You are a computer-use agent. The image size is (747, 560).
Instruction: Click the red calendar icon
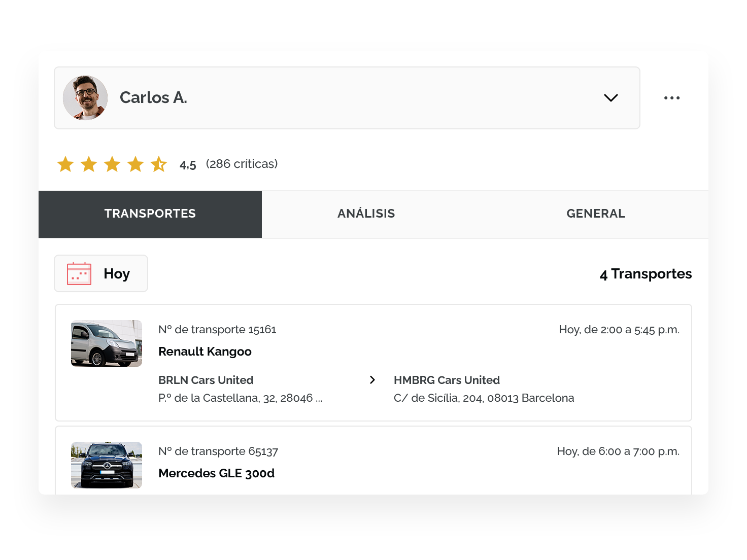click(79, 274)
